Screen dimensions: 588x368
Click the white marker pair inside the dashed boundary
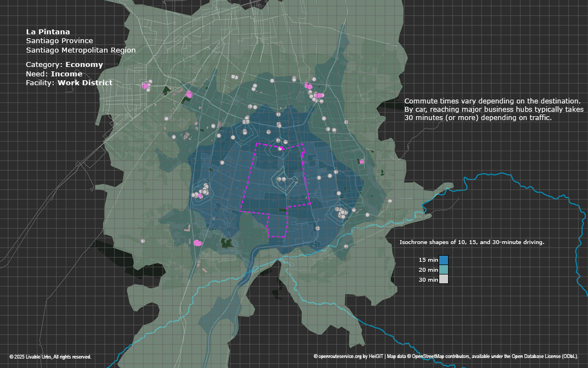pos(282,180)
